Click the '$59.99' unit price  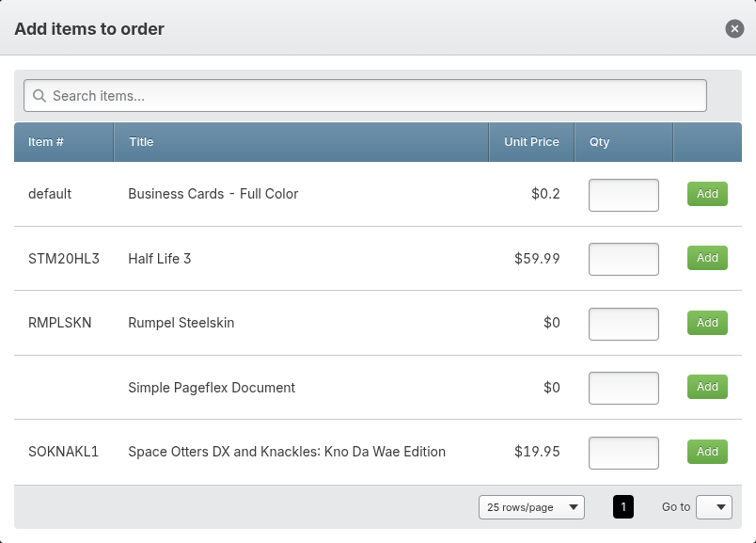coord(537,258)
